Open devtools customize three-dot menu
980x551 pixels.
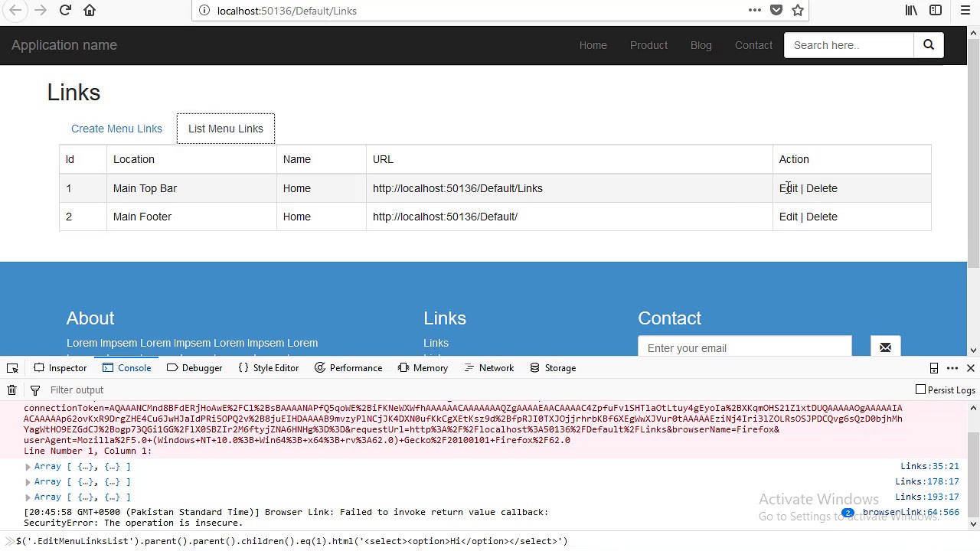(x=952, y=368)
